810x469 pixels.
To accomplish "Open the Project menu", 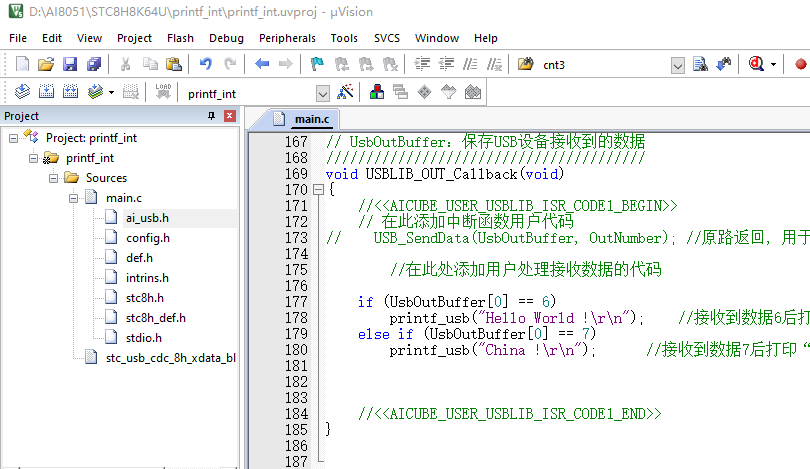I will [x=134, y=38].
